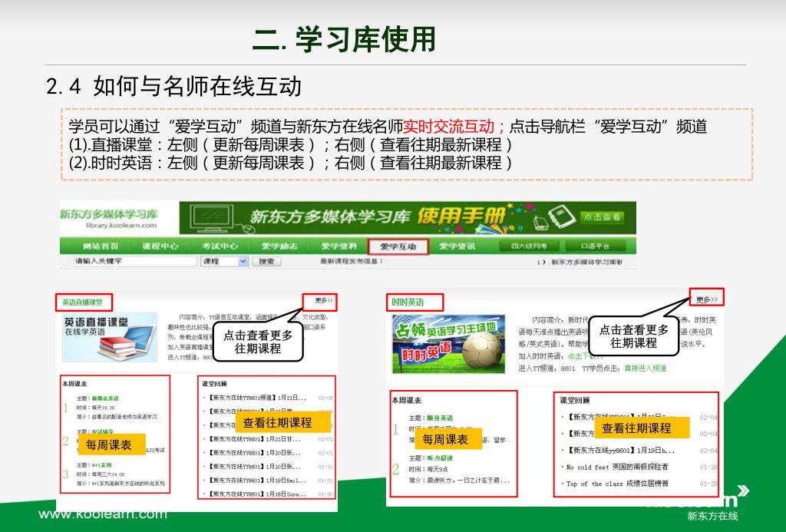
Task: Click 本周课表 heading under 时时英语
Action: [407, 400]
